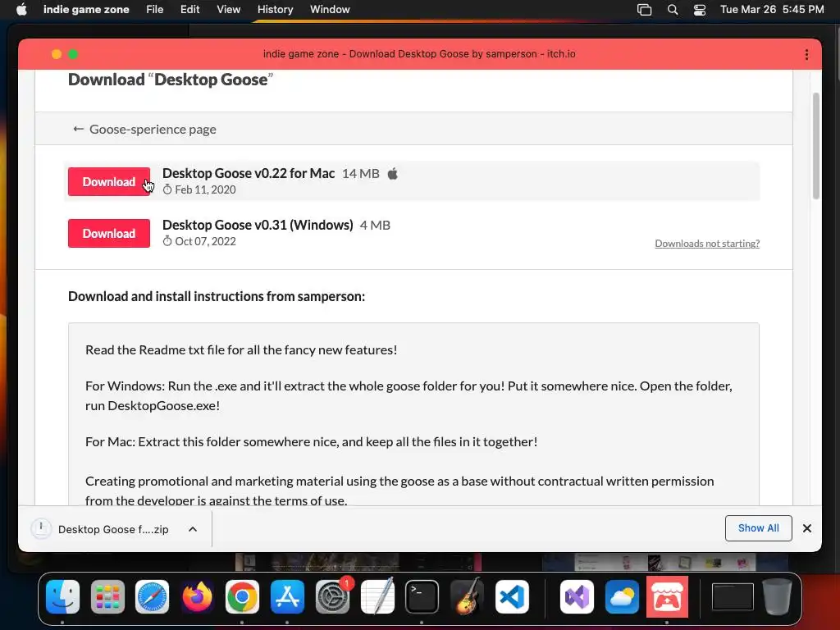
Task: Open System Settings from the dock
Action: point(332,596)
